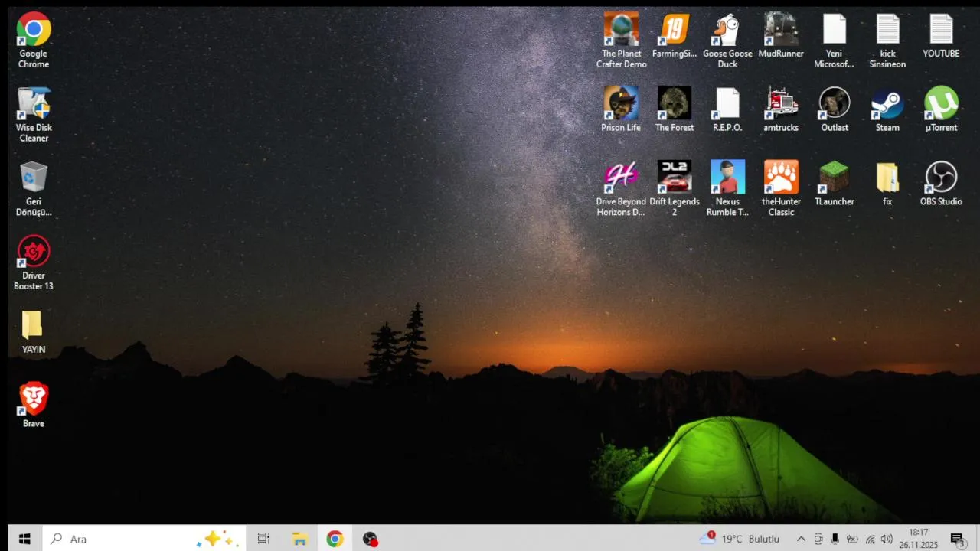Open the Windows Start menu
Screen dimensions: 980x551
pyautogui.click(x=24, y=539)
